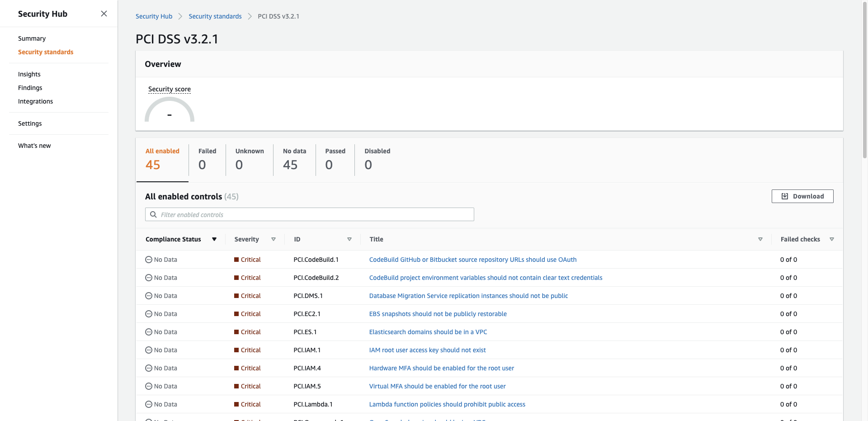The image size is (868, 421).
Task: Click the Filter enabled controls input
Action: pyautogui.click(x=310, y=214)
